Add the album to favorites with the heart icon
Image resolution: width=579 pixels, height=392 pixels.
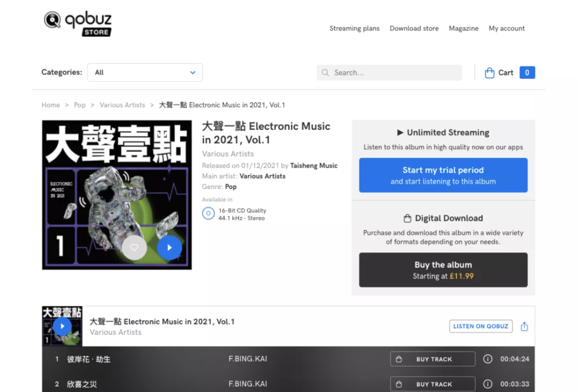point(134,248)
